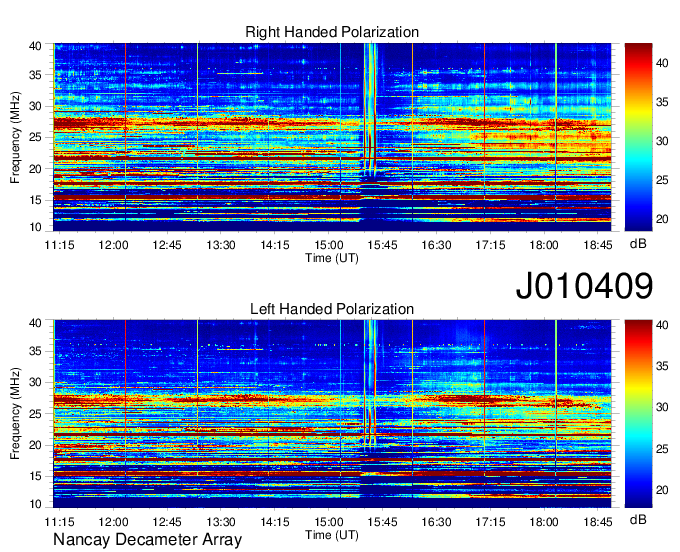This screenshot has height=552, width=680.
Task: Click the 35 MHz tick on bottom frequency axis
Action: coord(36,351)
